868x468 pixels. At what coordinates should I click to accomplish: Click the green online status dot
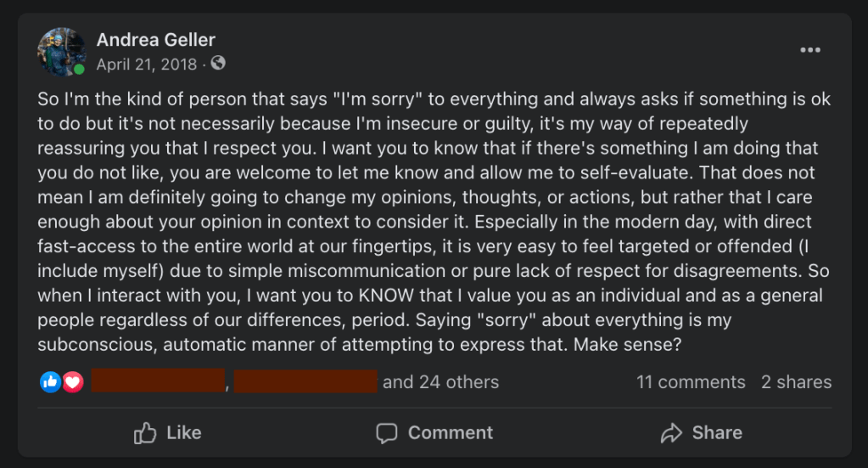[79, 70]
